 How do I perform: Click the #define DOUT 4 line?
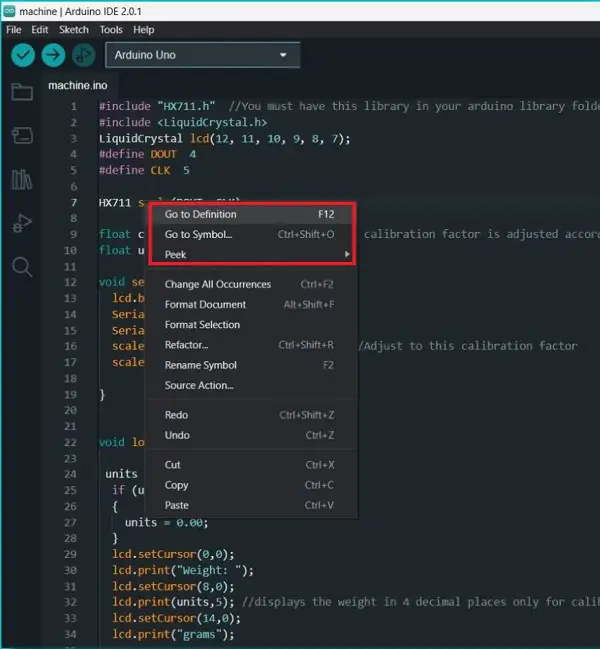[x=147, y=154]
